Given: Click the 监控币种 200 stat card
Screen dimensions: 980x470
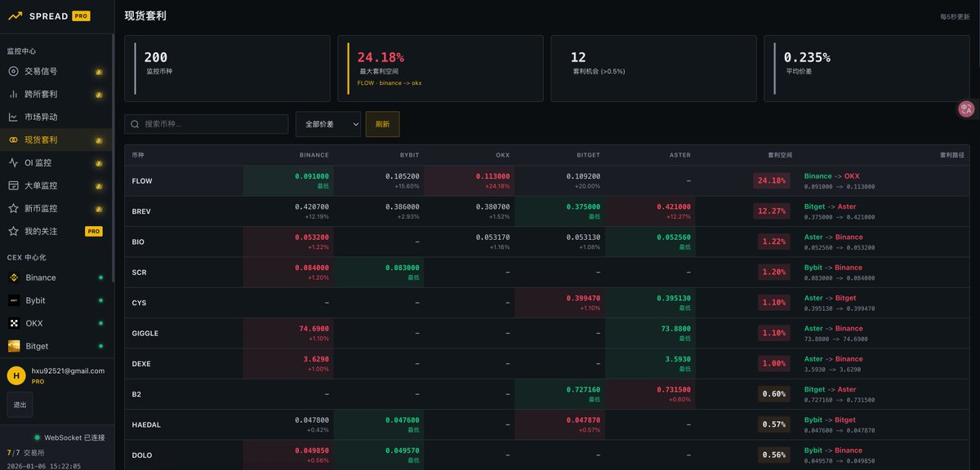Looking at the screenshot, I should [x=227, y=69].
